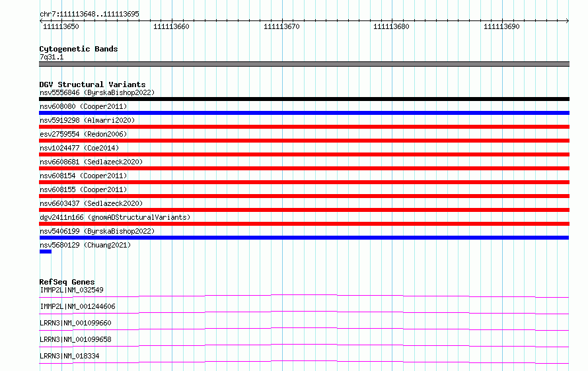The width and height of the screenshot is (588, 371).
Task: Click the red dgv2411n166 variant bar
Action: coord(304,224)
